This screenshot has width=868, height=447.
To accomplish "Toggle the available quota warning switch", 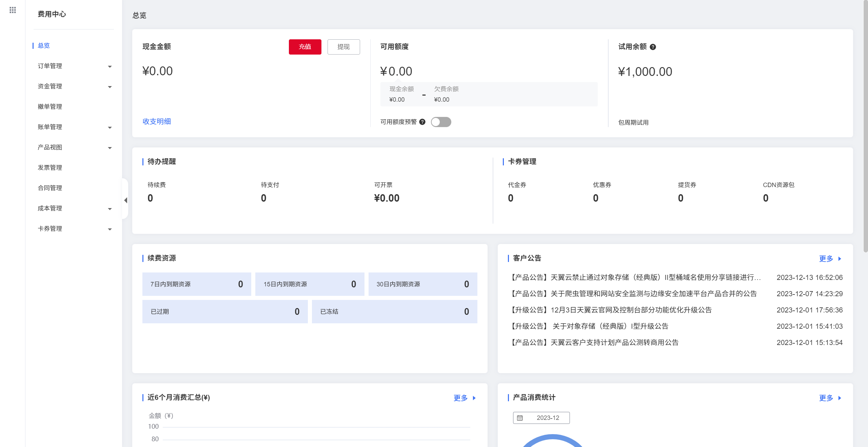I will (441, 122).
